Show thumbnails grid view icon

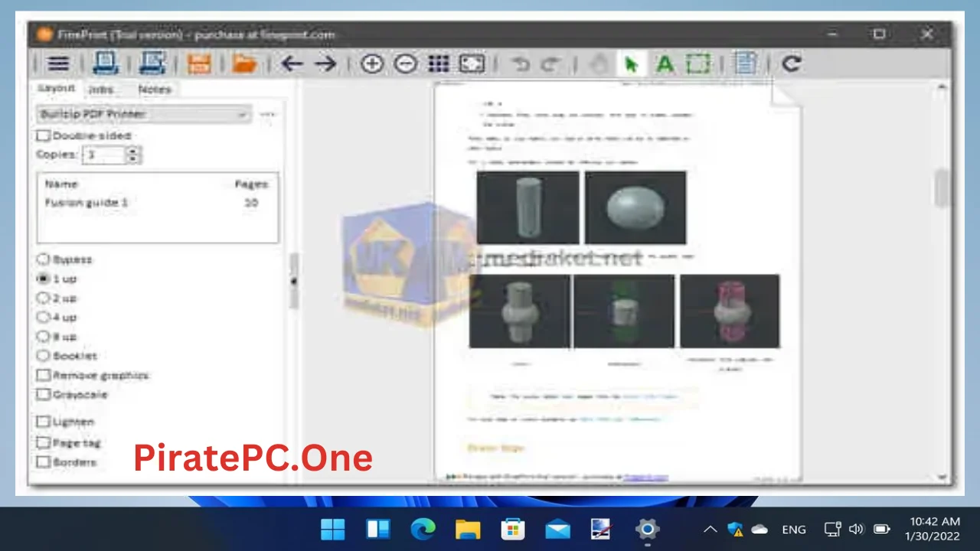[439, 64]
